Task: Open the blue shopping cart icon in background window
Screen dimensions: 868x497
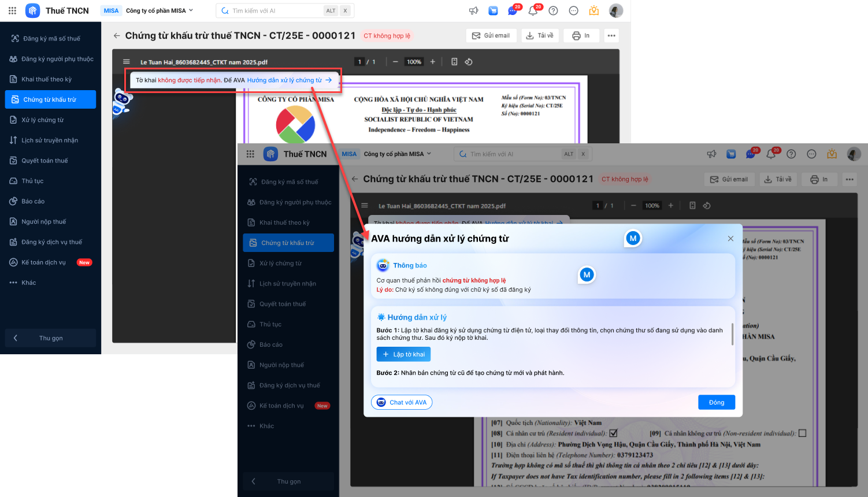Action: pos(493,10)
